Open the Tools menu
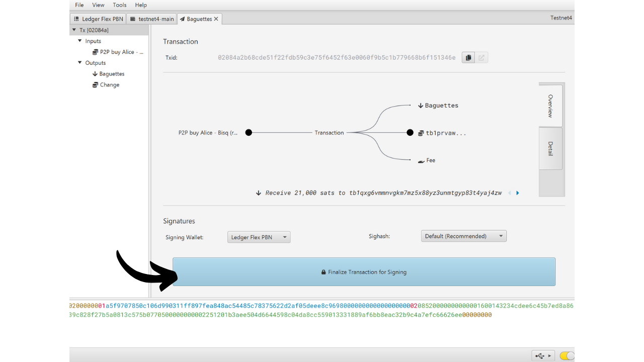The height and width of the screenshot is (362, 644). 120,5
